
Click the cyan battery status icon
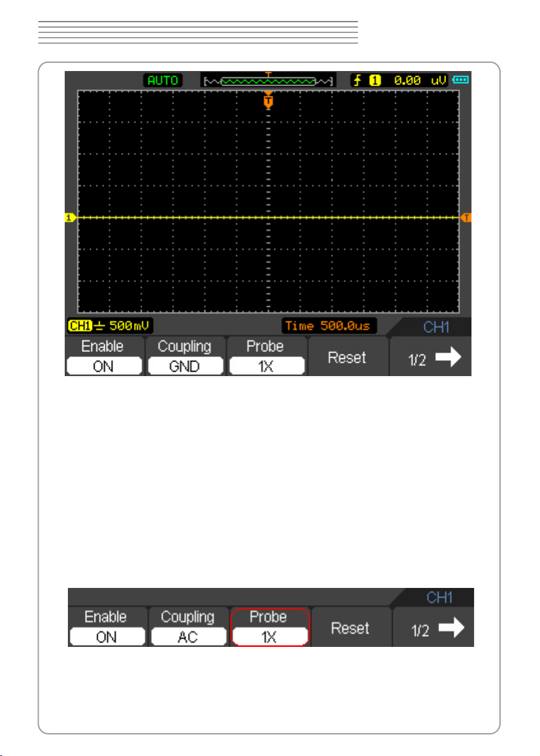pyautogui.click(x=461, y=79)
